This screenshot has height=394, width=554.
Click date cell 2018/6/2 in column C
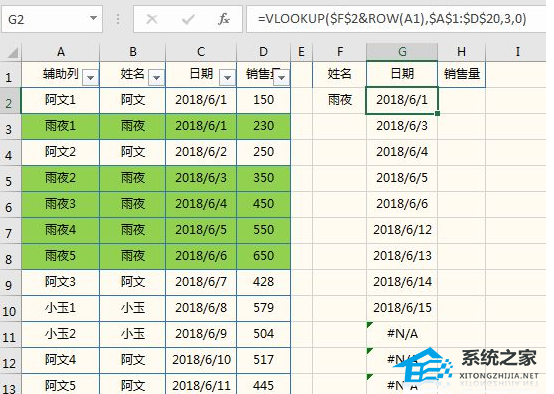point(201,152)
